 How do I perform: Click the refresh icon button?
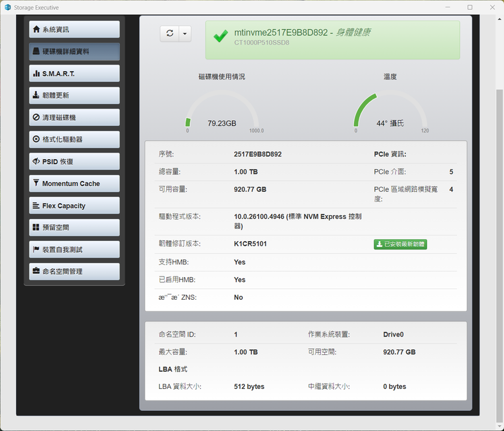[x=170, y=34]
